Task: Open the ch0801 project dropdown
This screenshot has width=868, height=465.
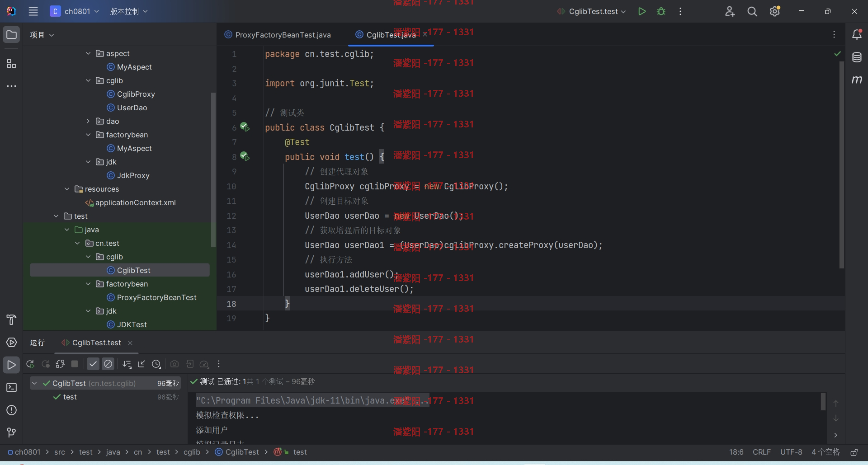Action: click(x=75, y=11)
